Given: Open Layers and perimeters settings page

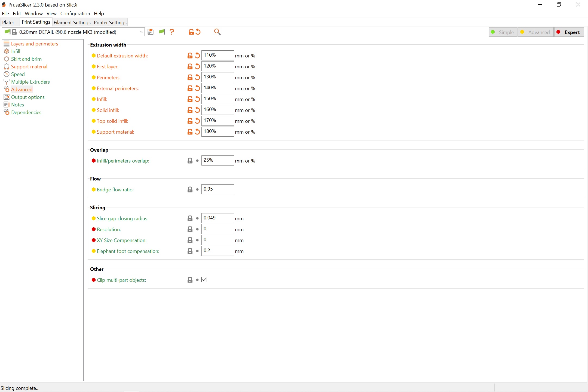Looking at the screenshot, I should pos(35,44).
